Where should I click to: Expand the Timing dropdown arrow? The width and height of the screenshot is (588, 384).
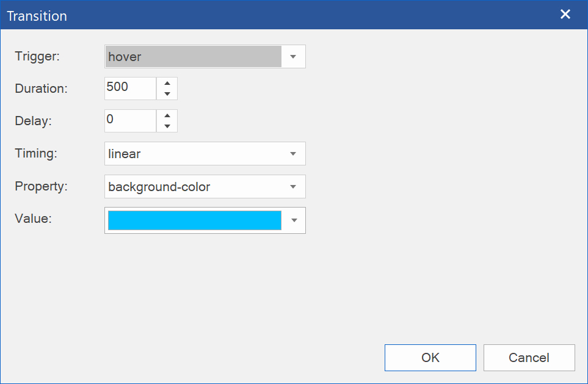(x=293, y=154)
